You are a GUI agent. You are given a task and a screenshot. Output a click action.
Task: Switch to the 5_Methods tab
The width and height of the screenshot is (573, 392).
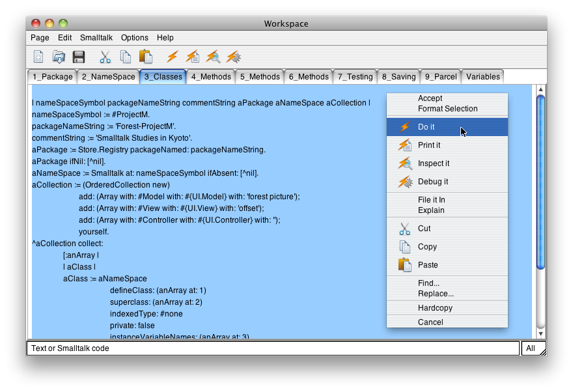coord(260,77)
